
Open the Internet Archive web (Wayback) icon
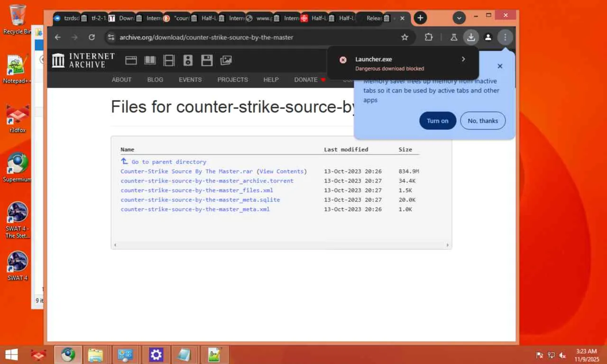point(131,60)
